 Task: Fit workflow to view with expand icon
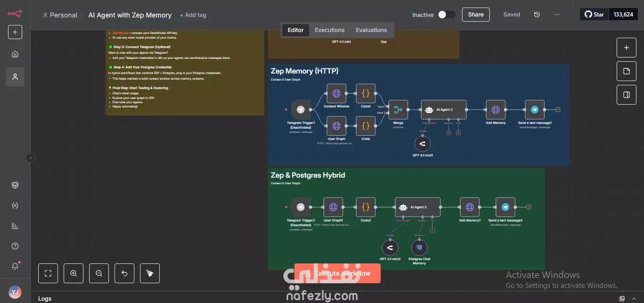[x=48, y=273]
